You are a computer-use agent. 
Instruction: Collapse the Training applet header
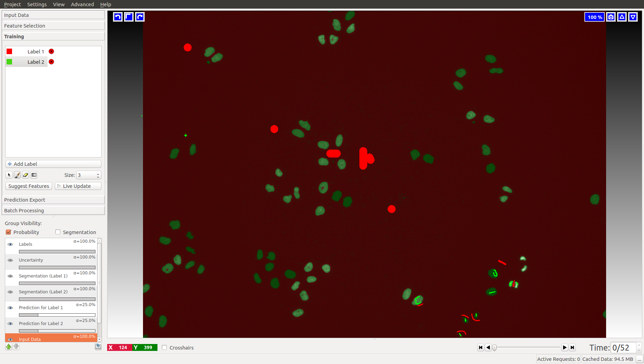(x=53, y=37)
